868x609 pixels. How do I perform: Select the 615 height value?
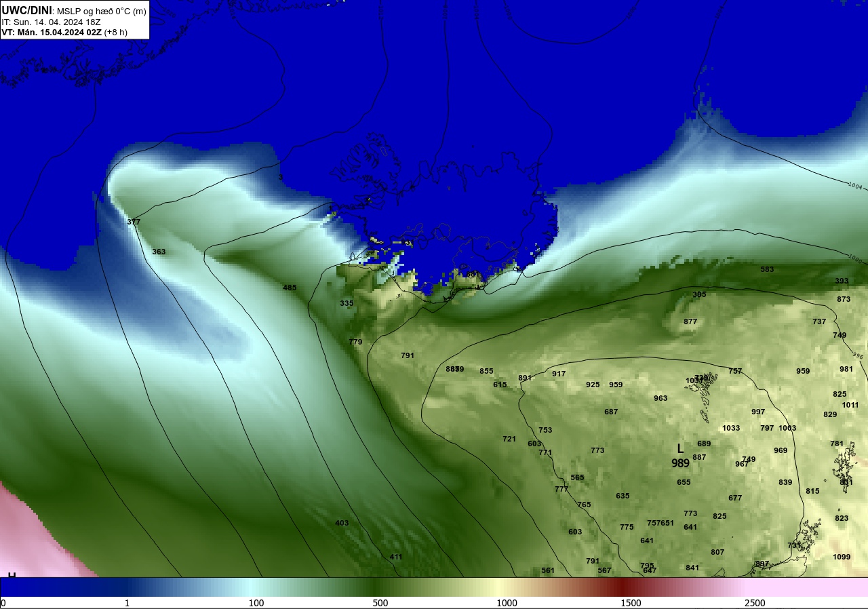[x=500, y=385]
